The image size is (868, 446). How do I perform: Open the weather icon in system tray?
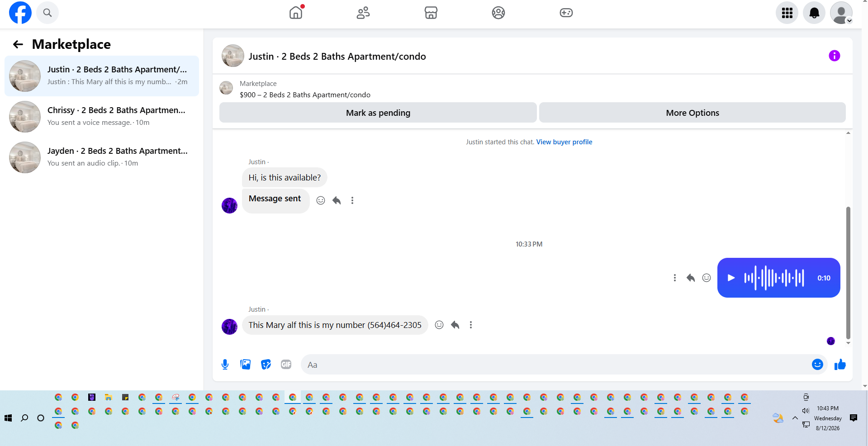click(x=778, y=418)
